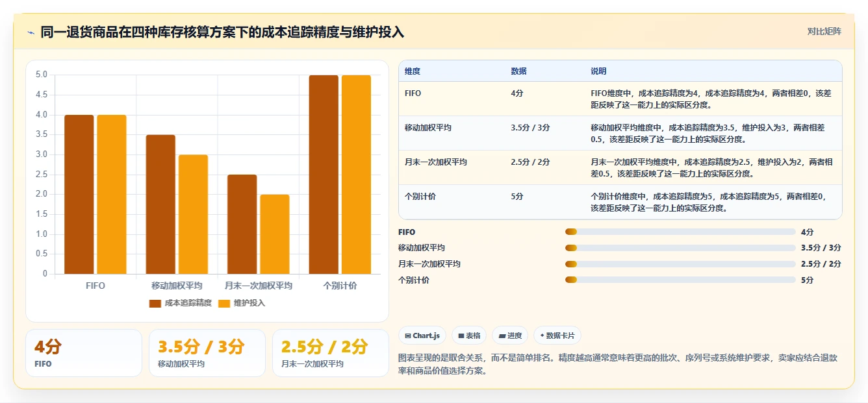This screenshot has width=868, height=403.
Task: Click 个别计价 dark bar at 5.0
Action: pos(324,175)
